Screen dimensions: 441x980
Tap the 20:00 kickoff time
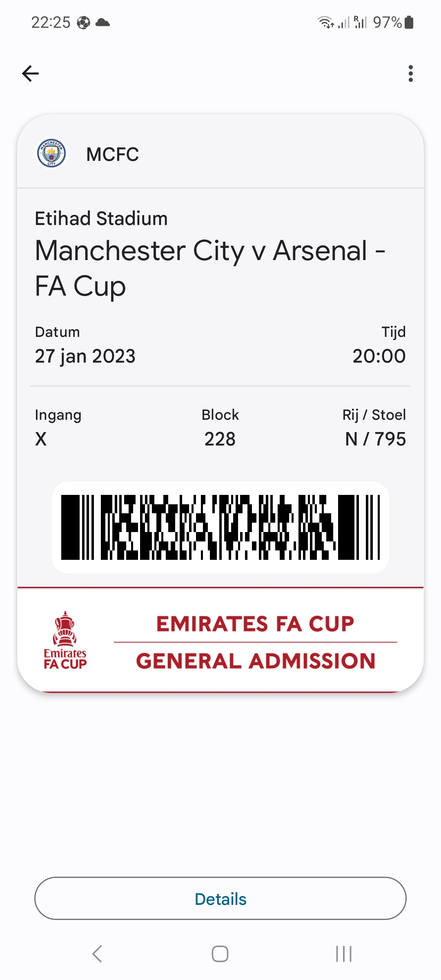[x=379, y=356]
